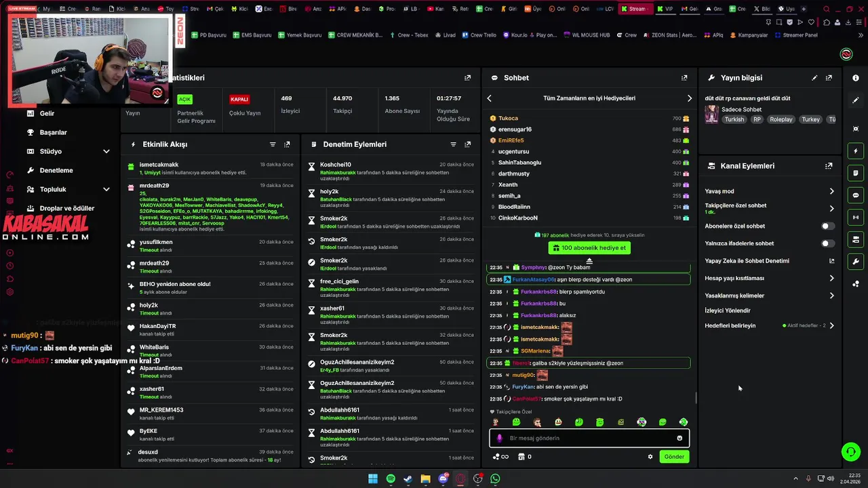Viewport: 868px width, 488px height.
Task: Expand Takipçilere özel sohbet options
Action: (x=832, y=209)
